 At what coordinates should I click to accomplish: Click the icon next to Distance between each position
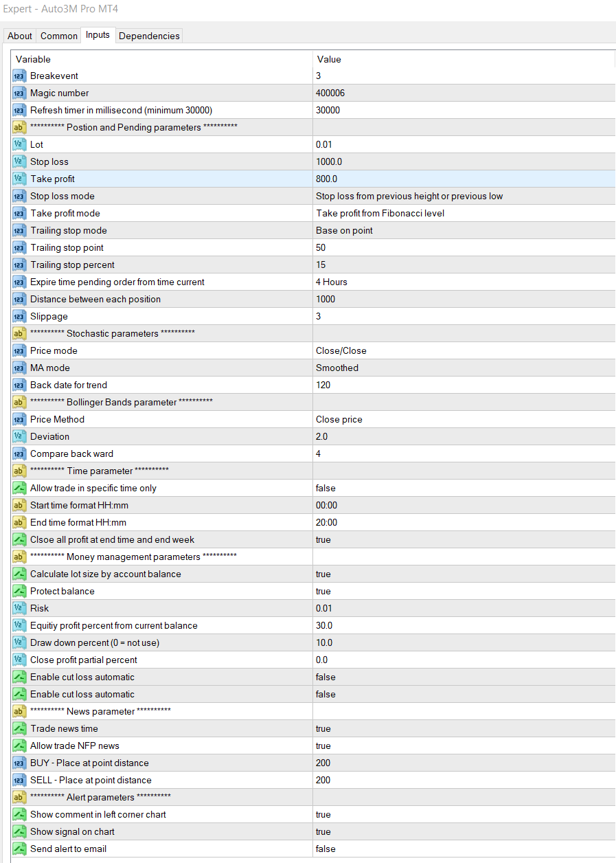[x=19, y=299]
